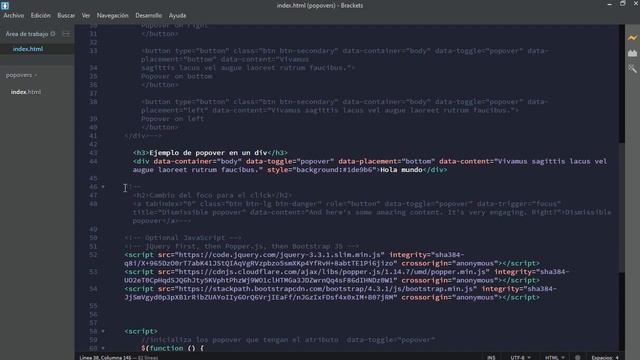
Task: Collapse the code fold arrow at line 46
Action: click(103, 187)
